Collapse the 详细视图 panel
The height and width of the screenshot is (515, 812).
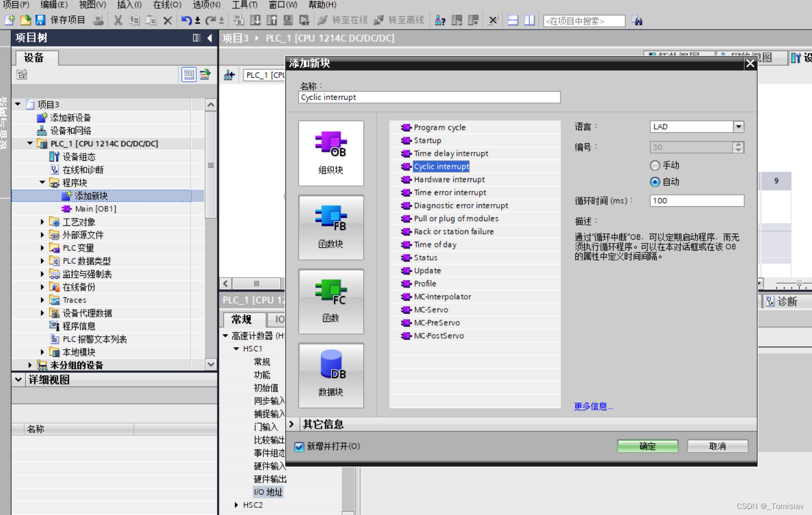click(18, 379)
